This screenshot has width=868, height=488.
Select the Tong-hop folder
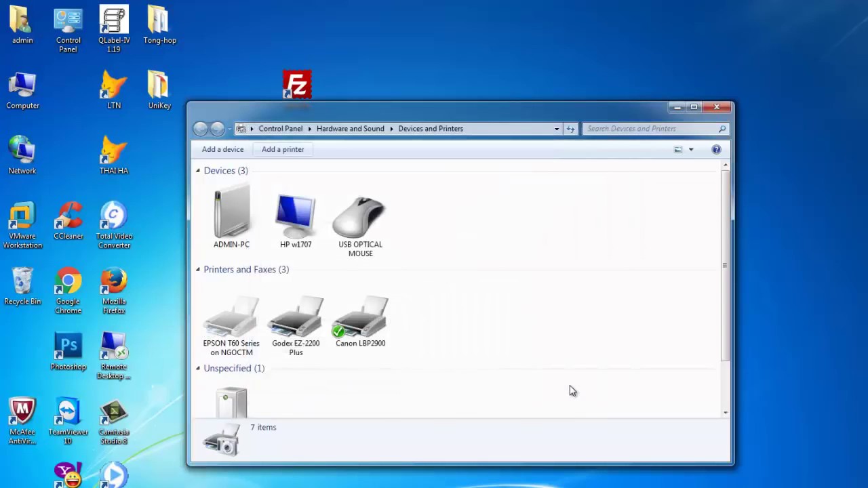pyautogui.click(x=159, y=25)
